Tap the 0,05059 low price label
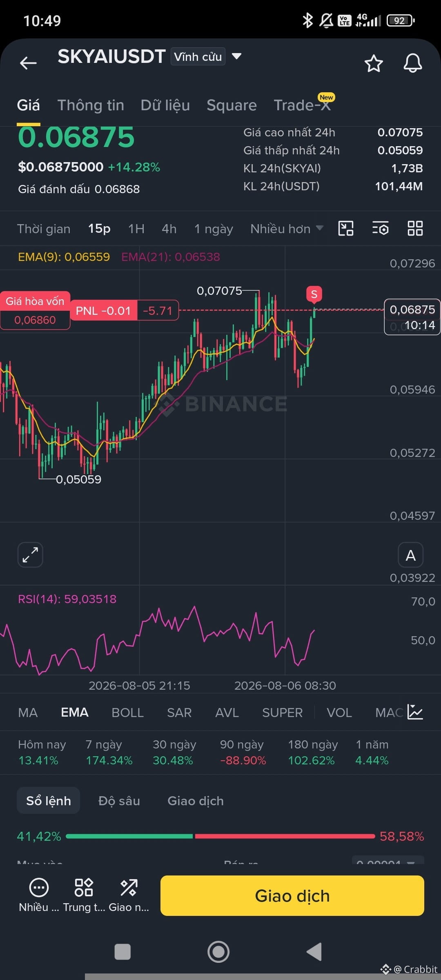 (x=78, y=479)
